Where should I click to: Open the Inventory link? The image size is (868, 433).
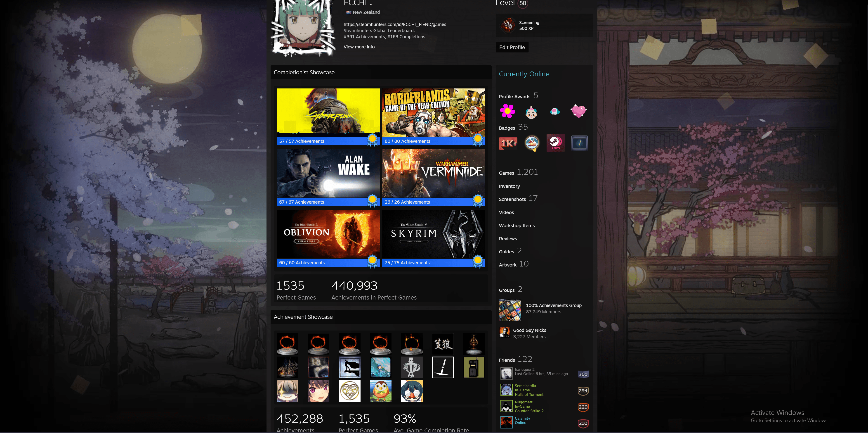[509, 186]
